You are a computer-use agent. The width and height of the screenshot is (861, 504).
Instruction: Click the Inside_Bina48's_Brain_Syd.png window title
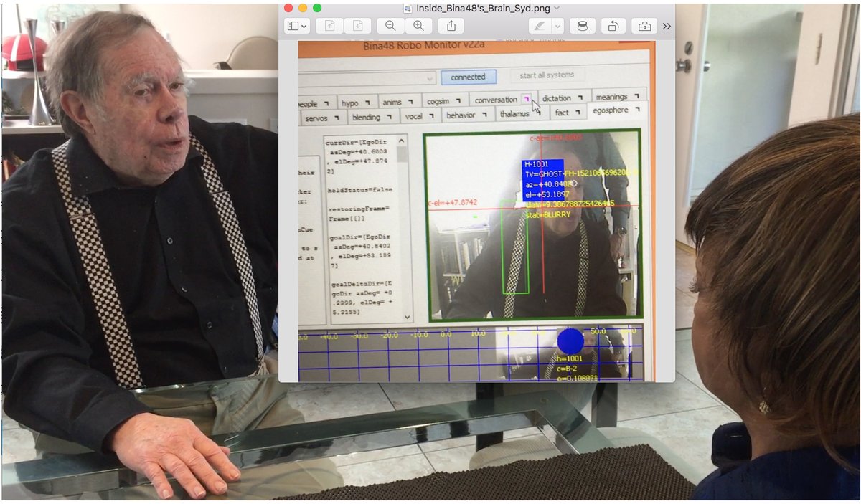pyautogui.click(x=483, y=8)
